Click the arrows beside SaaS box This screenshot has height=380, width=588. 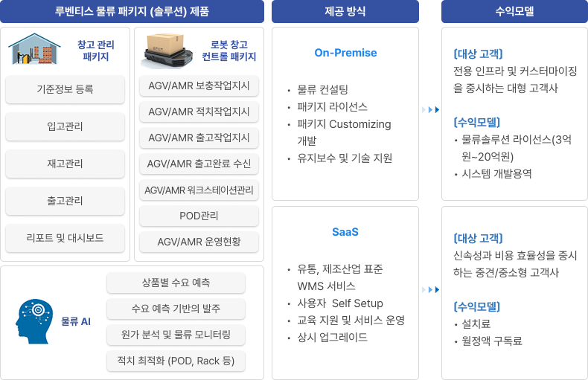pyautogui.click(x=430, y=289)
